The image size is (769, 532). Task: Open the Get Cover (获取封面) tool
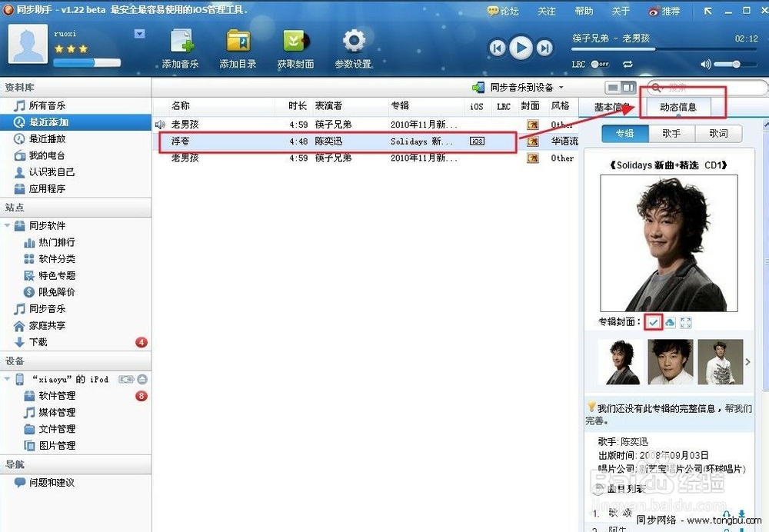point(295,48)
